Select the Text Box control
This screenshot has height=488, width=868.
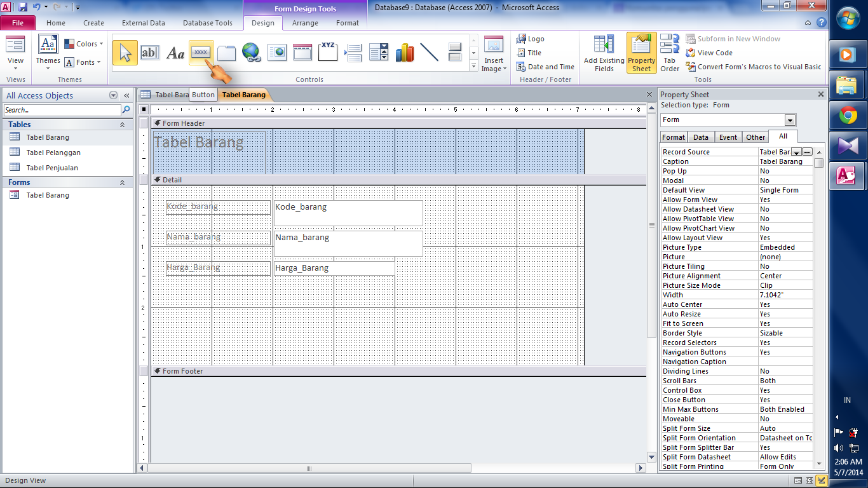[150, 53]
